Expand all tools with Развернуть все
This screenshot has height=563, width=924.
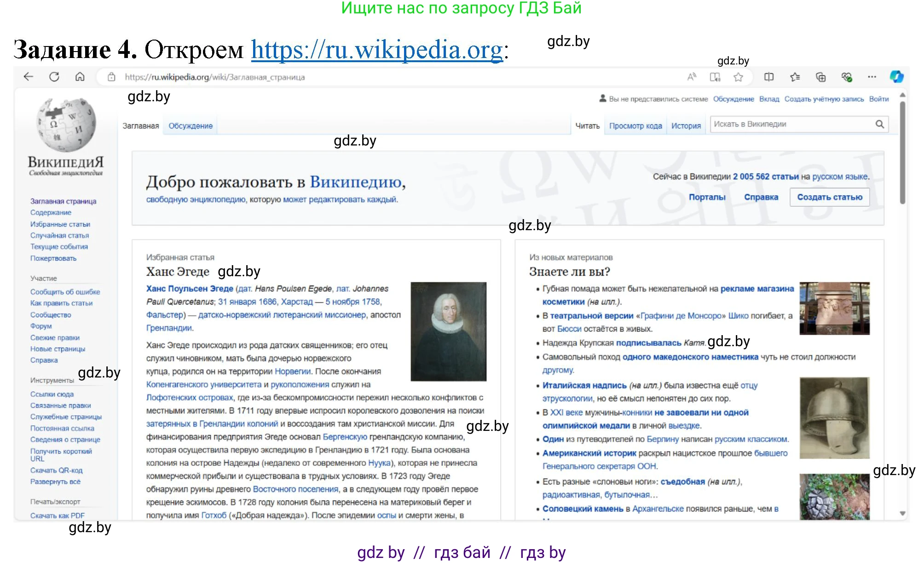point(55,482)
